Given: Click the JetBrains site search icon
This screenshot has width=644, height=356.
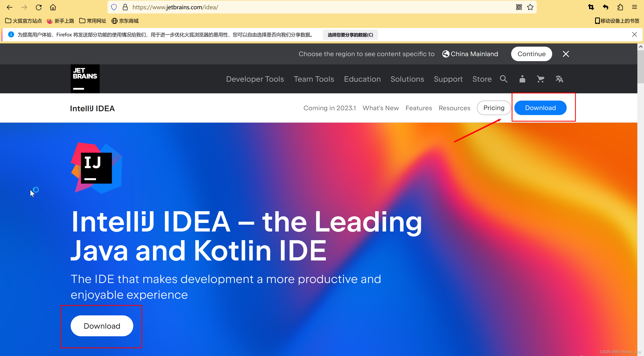Looking at the screenshot, I should point(503,79).
